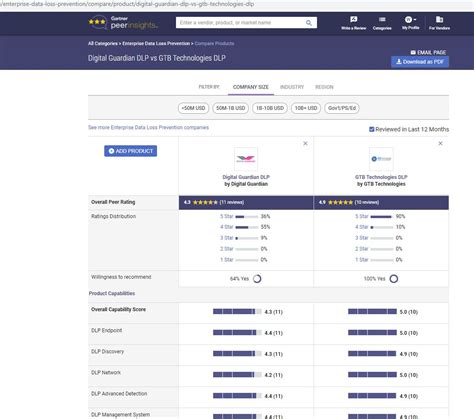Click the Digital Guardian 5 Star rating bar

tap(247, 217)
